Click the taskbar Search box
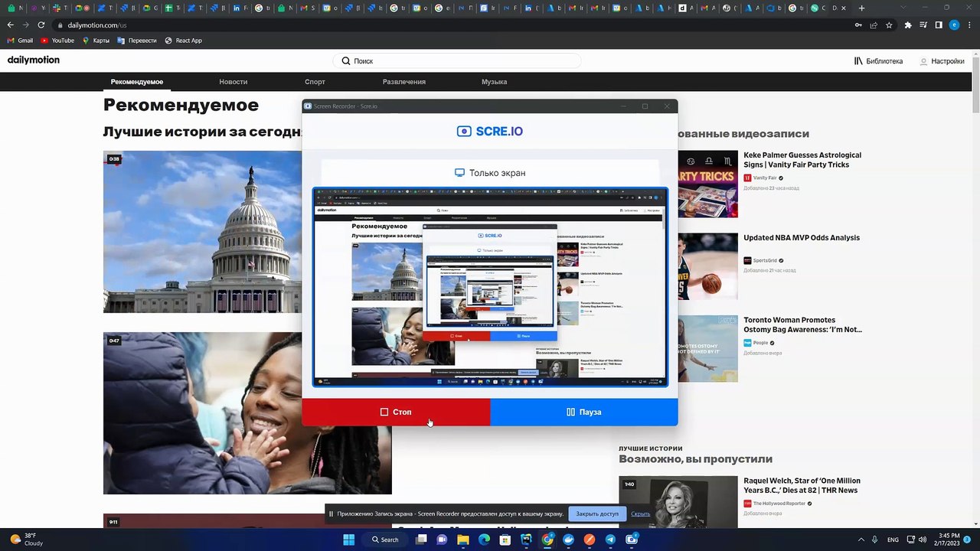The image size is (980, 551). click(385, 540)
